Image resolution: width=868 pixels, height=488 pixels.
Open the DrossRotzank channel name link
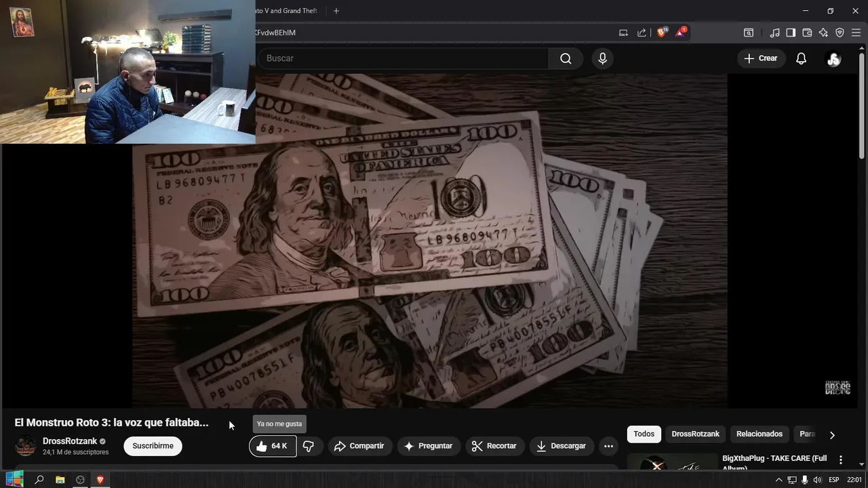click(70, 441)
